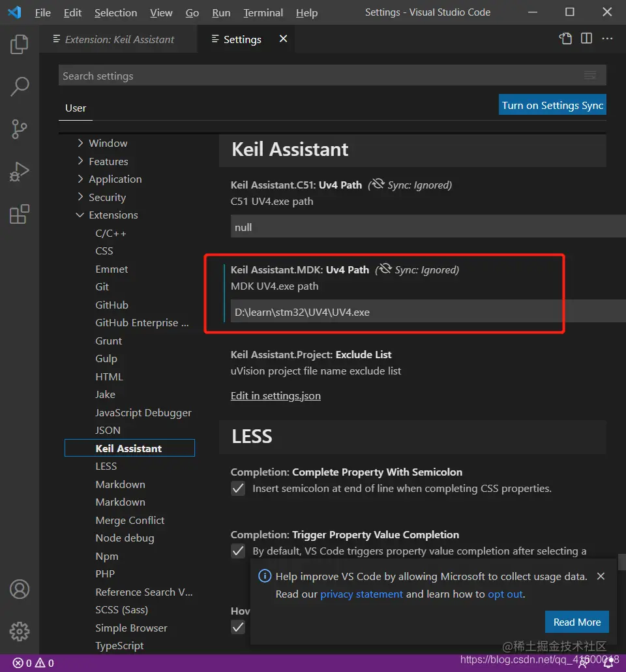Click Turn on Settings Sync button
The width and height of the screenshot is (626, 672).
pyautogui.click(x=552, y=105)
